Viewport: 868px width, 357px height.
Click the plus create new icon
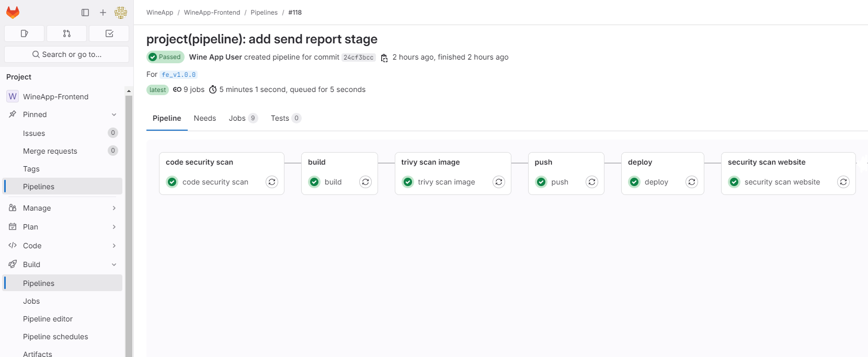(x=103, y=13)
